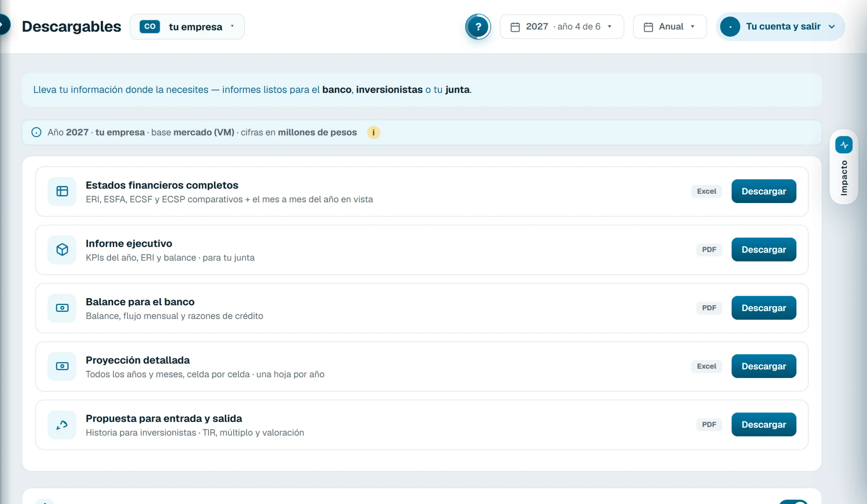
Task: Click the yellow info badge beside millones de pesos
Action: click(x=374, y=133)
